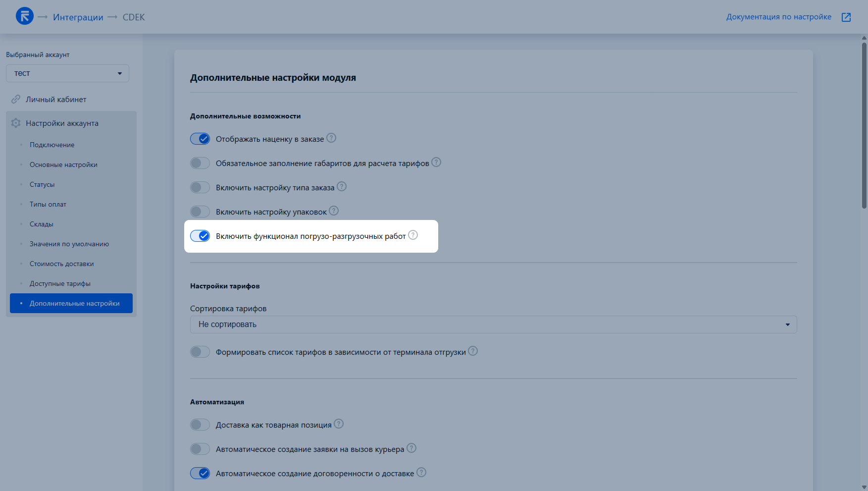The width and height of the screenshot is (868, 491).
Task: Click 'Интеграции' breadcrumb link
Action: coord(78,17)
